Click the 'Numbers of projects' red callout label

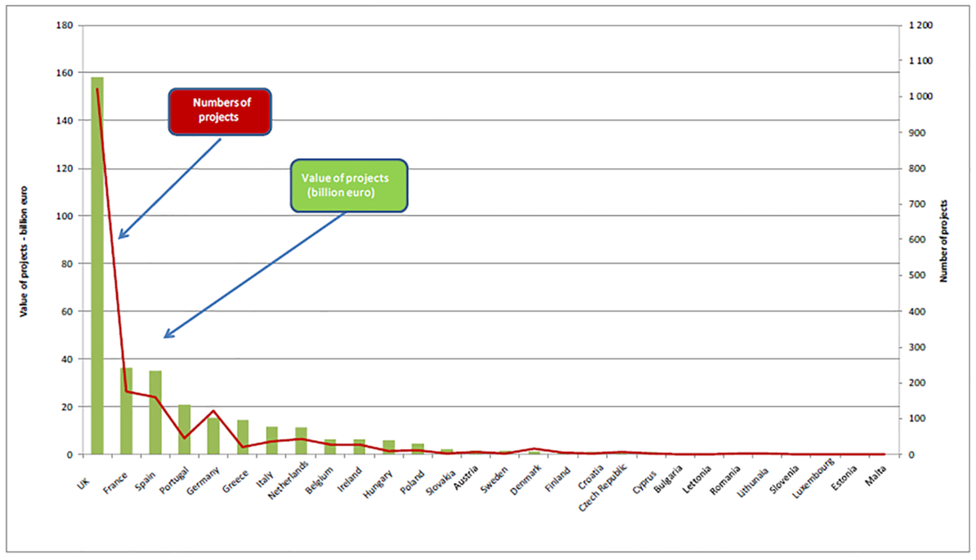coord(220,112)
